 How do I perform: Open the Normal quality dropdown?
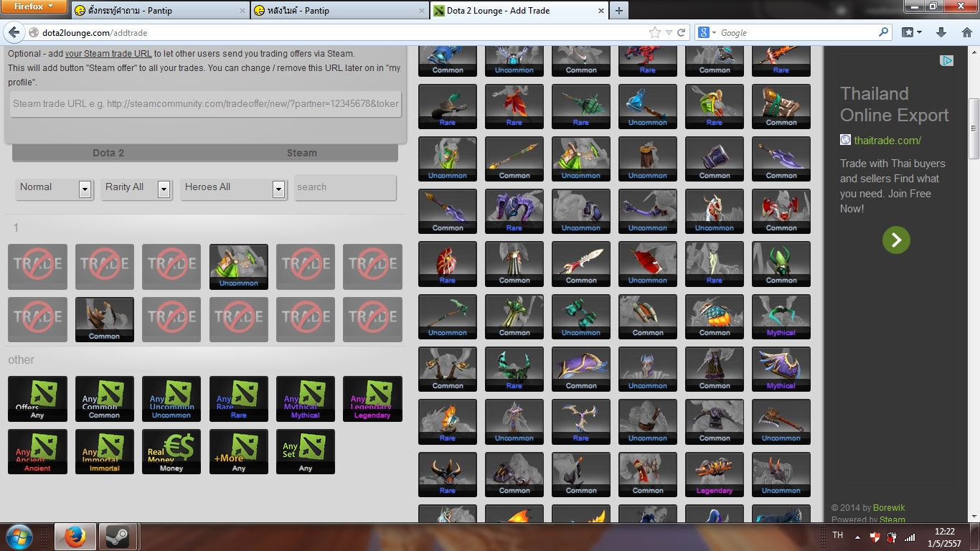(x=55, y=188)
